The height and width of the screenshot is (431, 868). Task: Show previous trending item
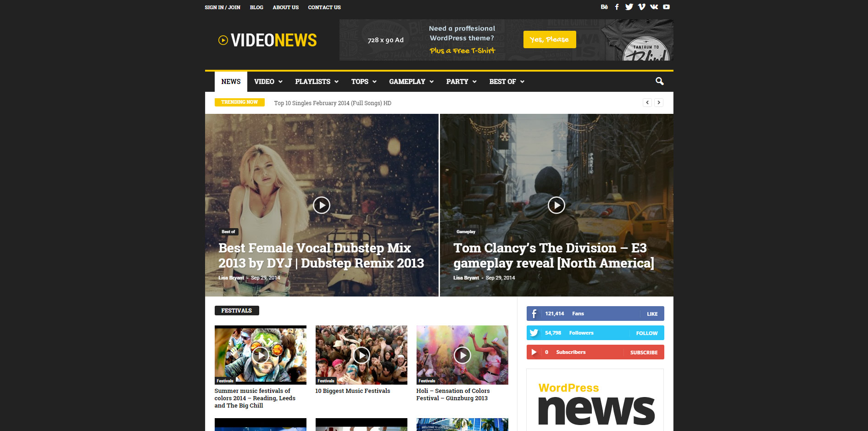[647, 102]
